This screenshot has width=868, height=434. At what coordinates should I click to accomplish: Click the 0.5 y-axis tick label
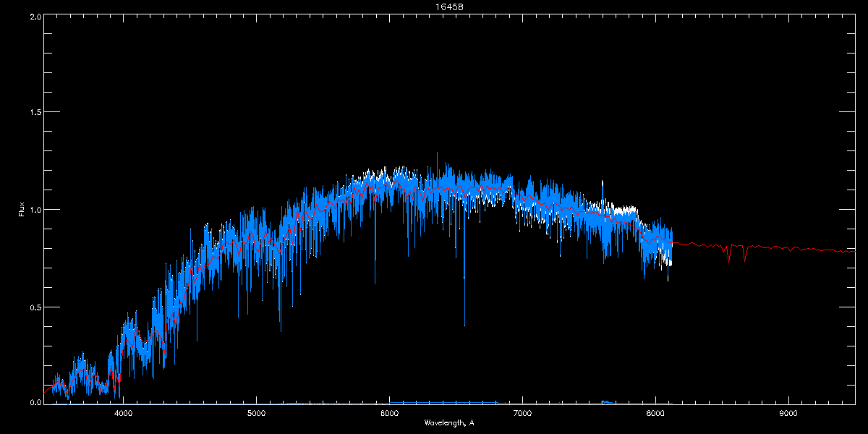point(35,307)
